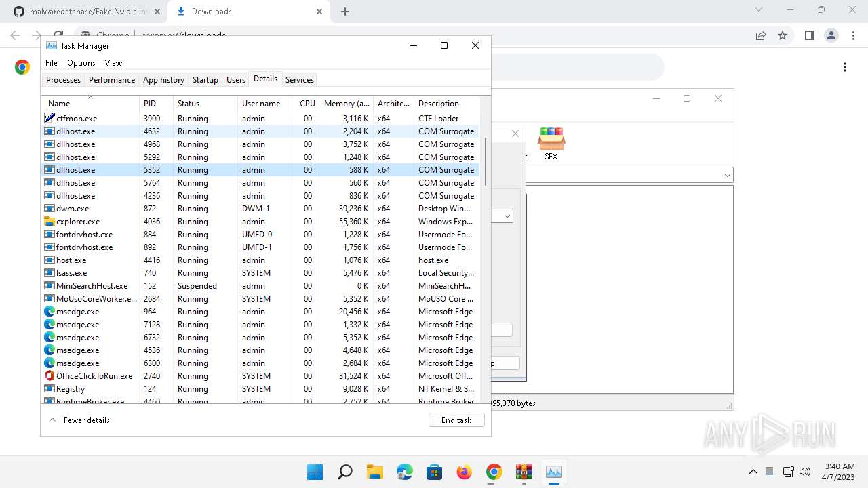Open the Windows Start menu
This screenshot has height=488, width=868.
tap(315, 472)
